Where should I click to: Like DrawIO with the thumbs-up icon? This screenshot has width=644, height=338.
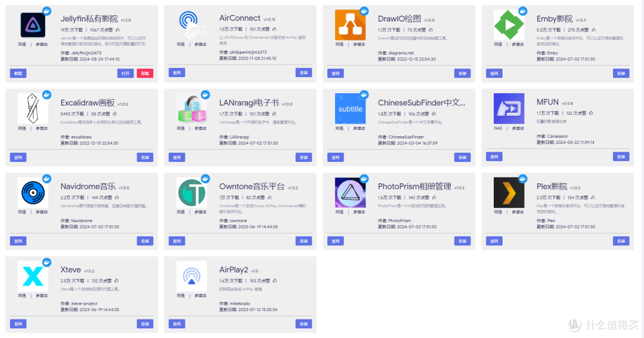(431, 30)
